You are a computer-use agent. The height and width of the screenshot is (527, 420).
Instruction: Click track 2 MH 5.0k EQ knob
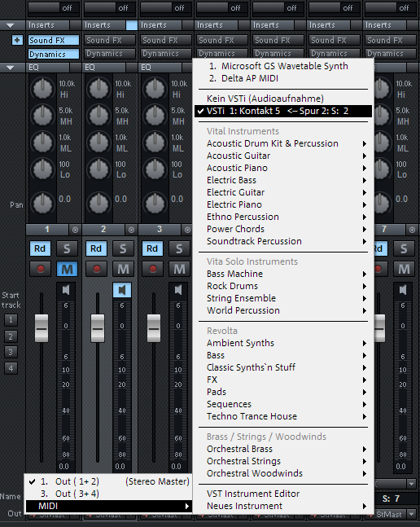click(98, 116)
